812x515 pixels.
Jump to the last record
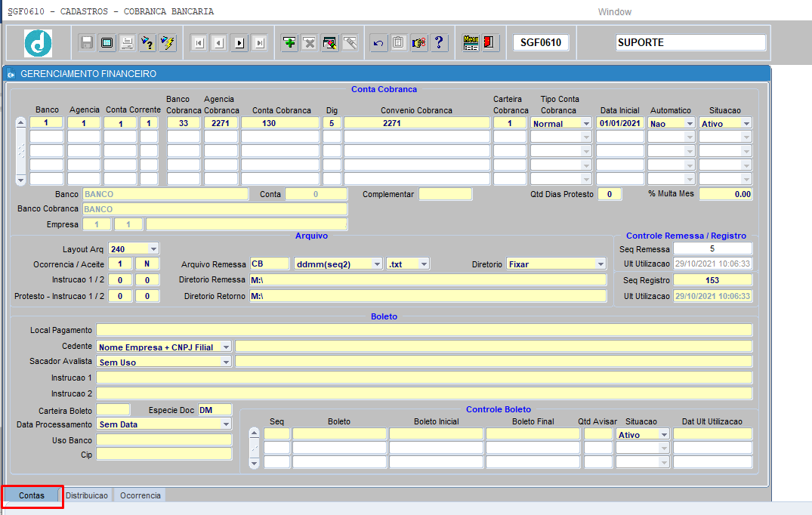[x=259, y=43]
